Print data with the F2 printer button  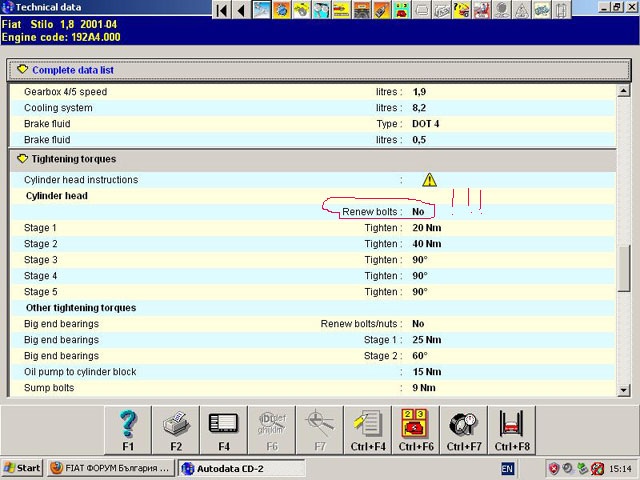click(176, 430)
